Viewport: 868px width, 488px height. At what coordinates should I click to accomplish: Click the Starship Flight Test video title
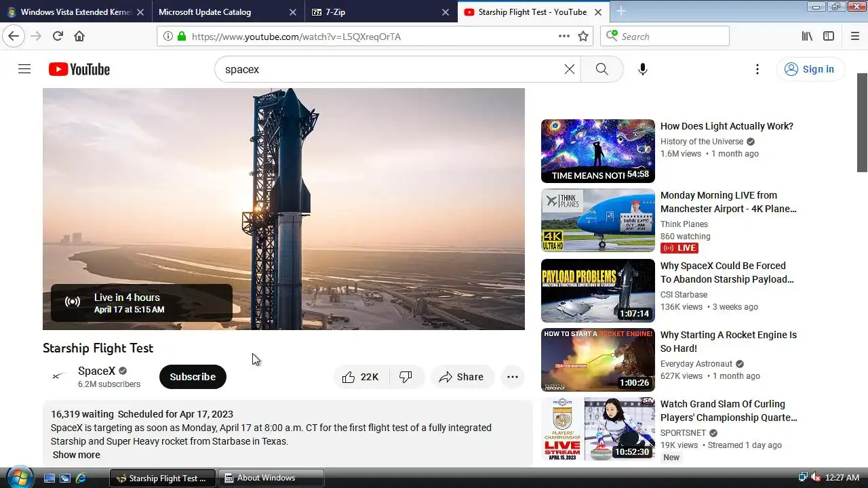click(98, 348)
